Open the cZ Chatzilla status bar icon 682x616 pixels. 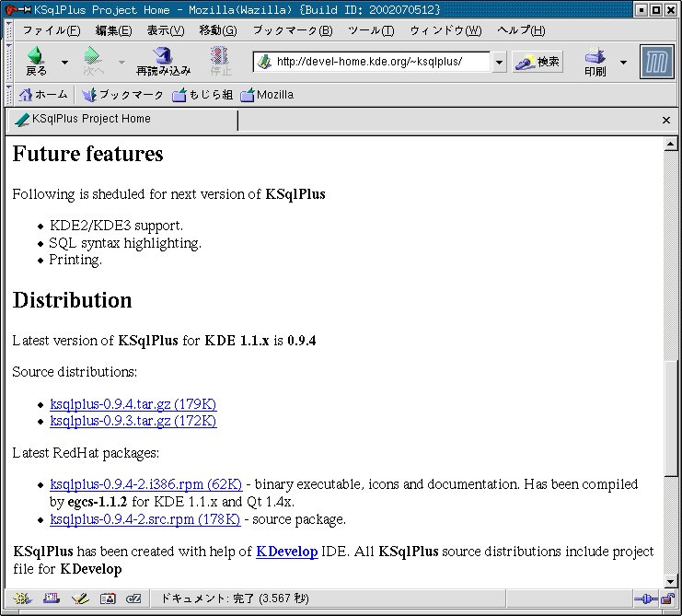click(x=133, y=599)
